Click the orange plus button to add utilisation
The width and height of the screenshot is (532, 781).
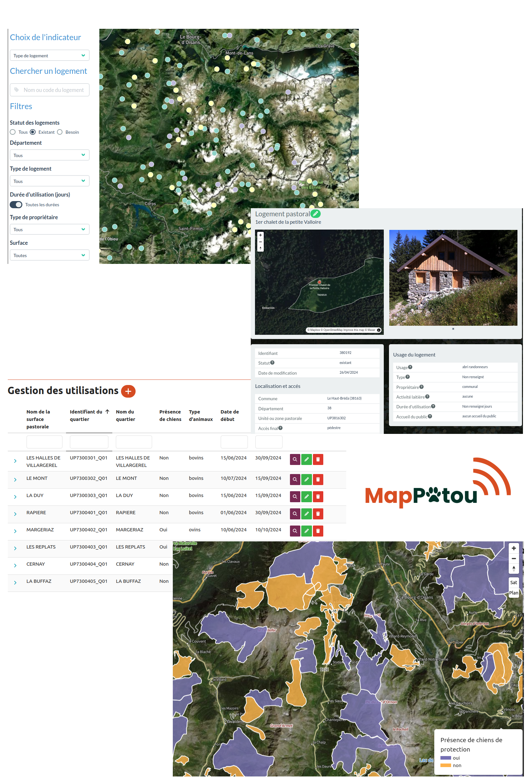point(128,391)
